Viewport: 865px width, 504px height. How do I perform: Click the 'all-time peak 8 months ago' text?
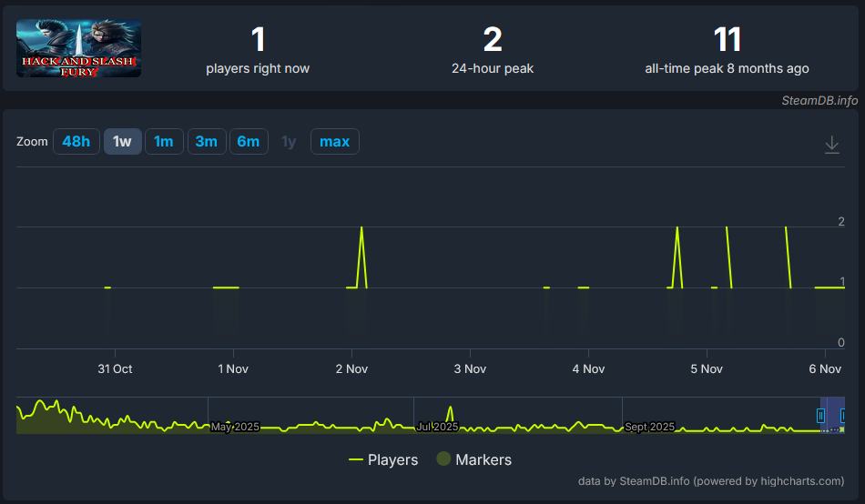pyautogui.click(x=728, y=68)
